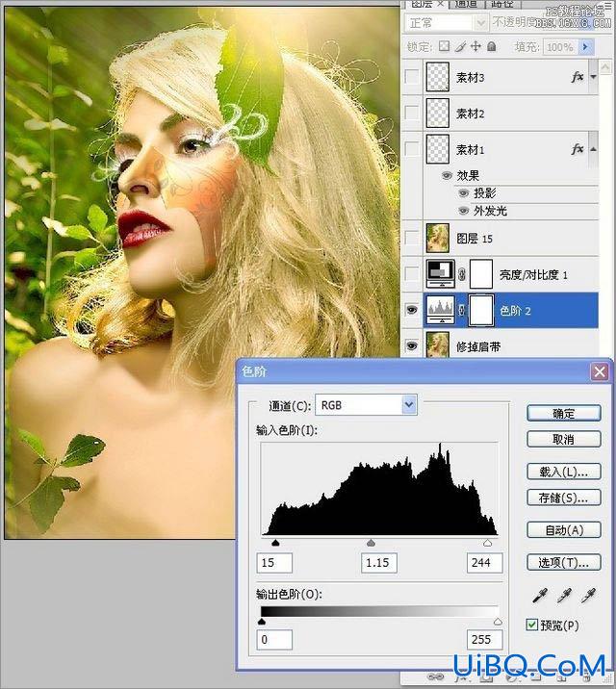Screen dimensions: 616x689
Task: Select the black point eyedropper
Action: tap(540, 595)
